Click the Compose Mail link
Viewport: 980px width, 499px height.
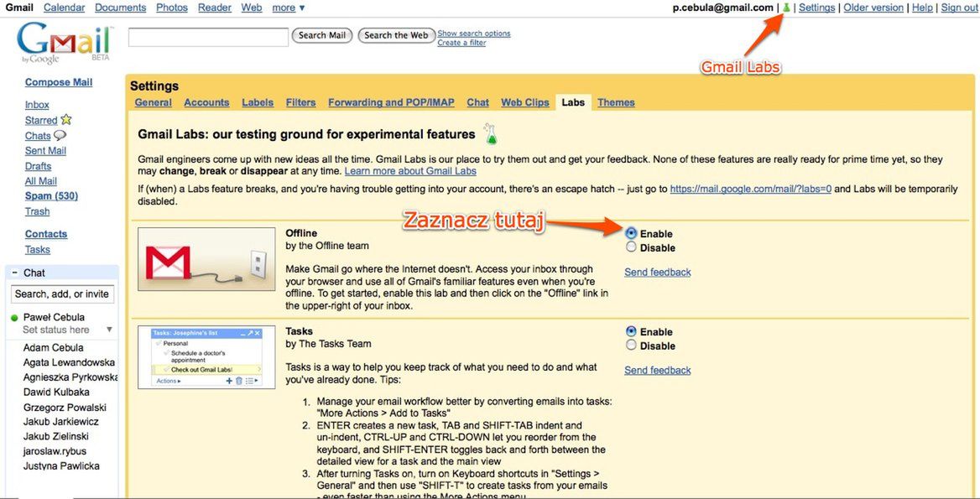(59, 82)
